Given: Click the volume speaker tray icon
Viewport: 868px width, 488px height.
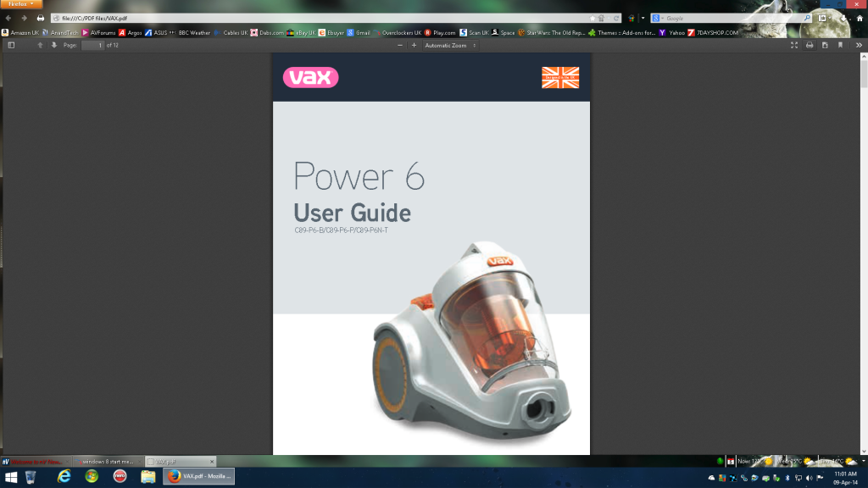Looking at the screenshot, I should (x=810, y=478).
